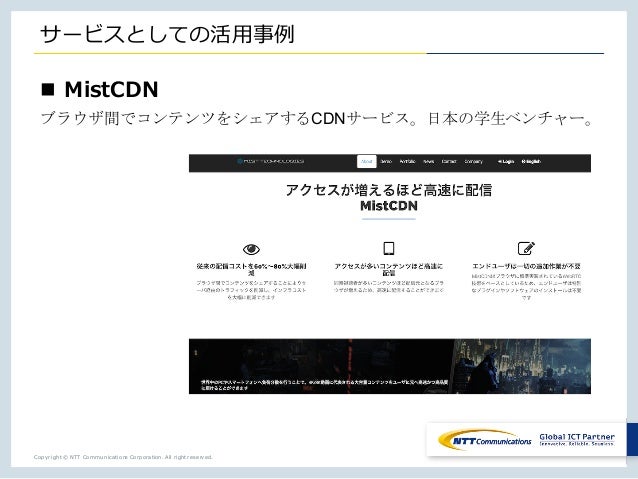638x479 pixels.
Task: Click the NTT Communications logo
Action: point(485,440)
